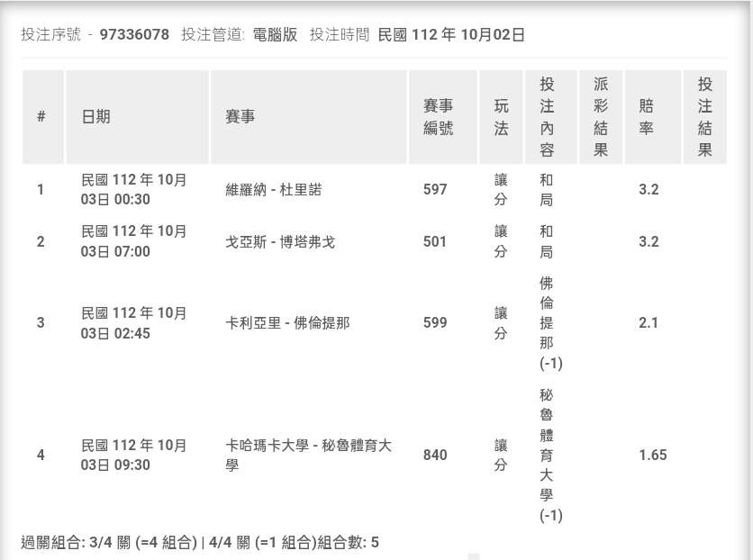
Task: Click the bet time 民國 112 年 10月02日
Action: click(x=451, y=34)
